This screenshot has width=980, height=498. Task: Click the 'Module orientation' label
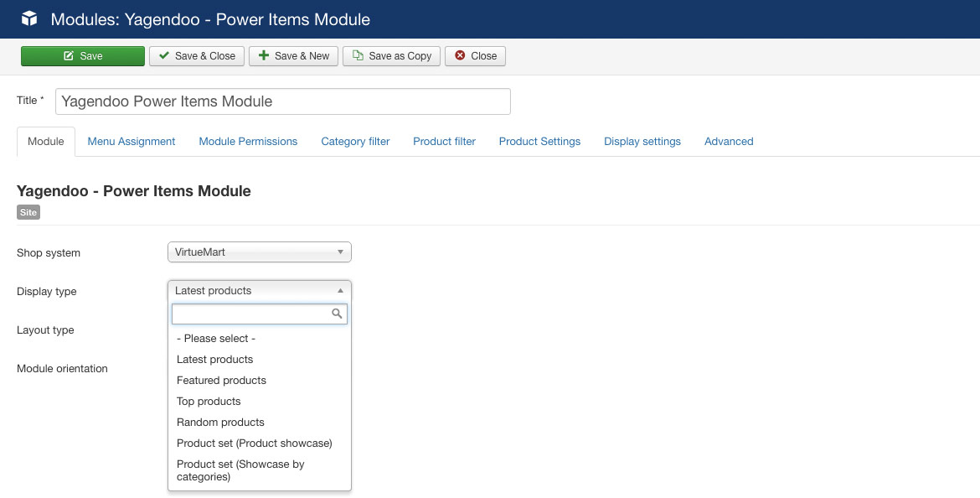(63, 369)
